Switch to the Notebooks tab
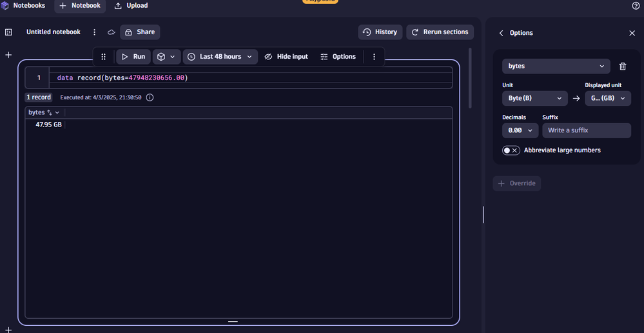This screenshot has width=644, height=333. click(23, 6)
